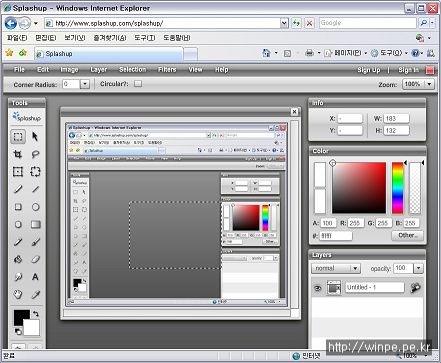Open the Layer menu
The width and height of the screenshot is (441, 363).
coord(99,70)
